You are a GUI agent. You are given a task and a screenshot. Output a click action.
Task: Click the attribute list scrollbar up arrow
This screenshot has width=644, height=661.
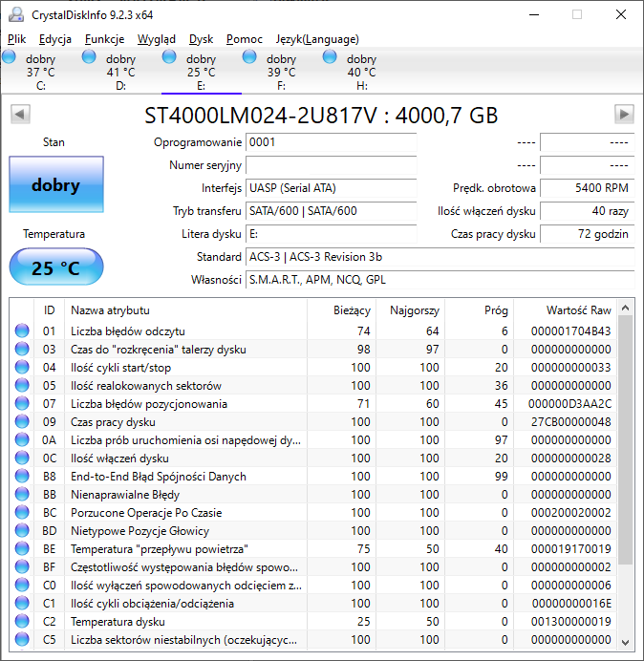pyautogui.click(x=626, y=309)
